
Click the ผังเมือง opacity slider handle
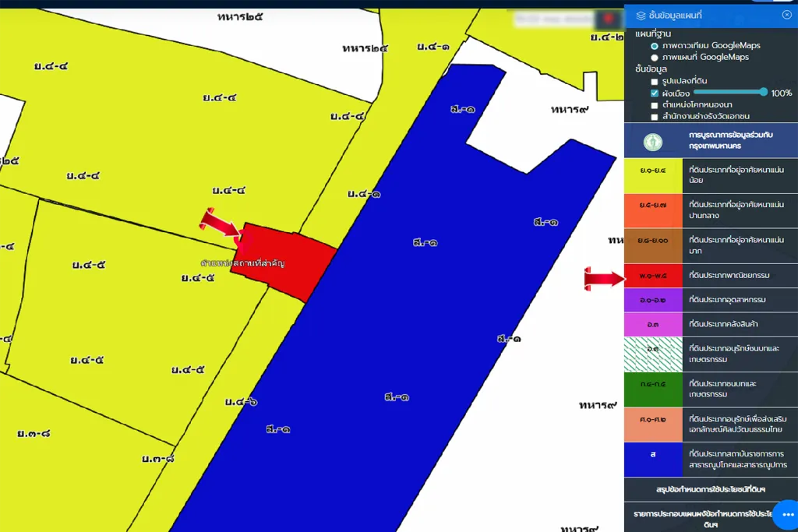[x=764, y=92]
